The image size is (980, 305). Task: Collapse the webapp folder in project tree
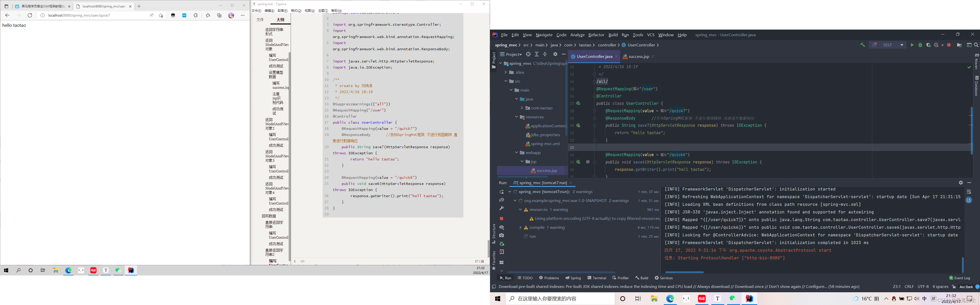point(516,152)
